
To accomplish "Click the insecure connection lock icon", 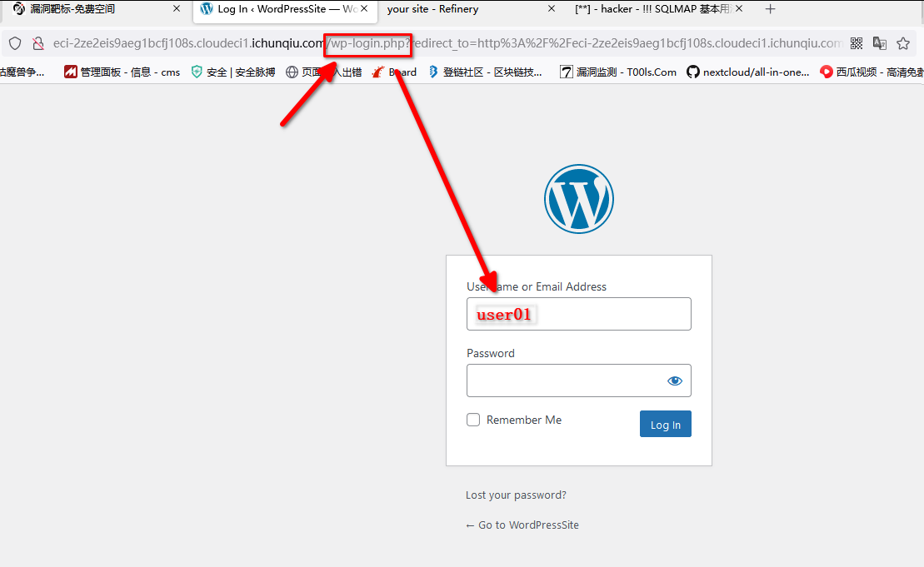I will tap(37, 43).
